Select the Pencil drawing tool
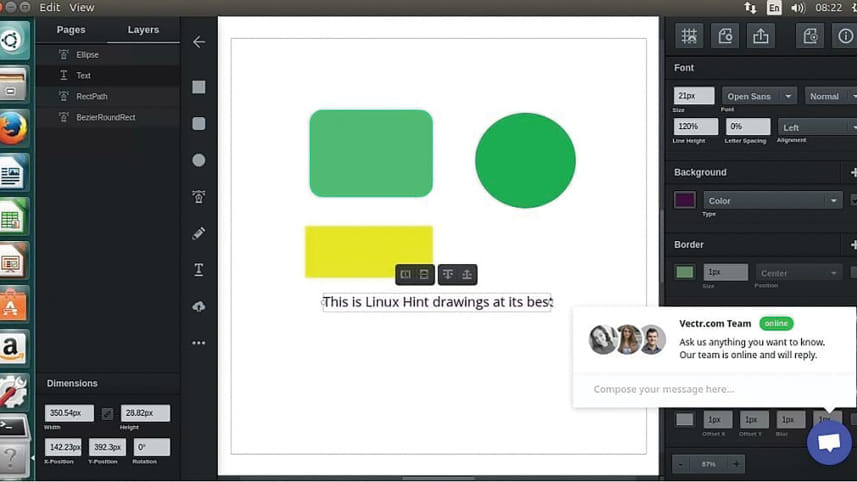 (199, 233)
